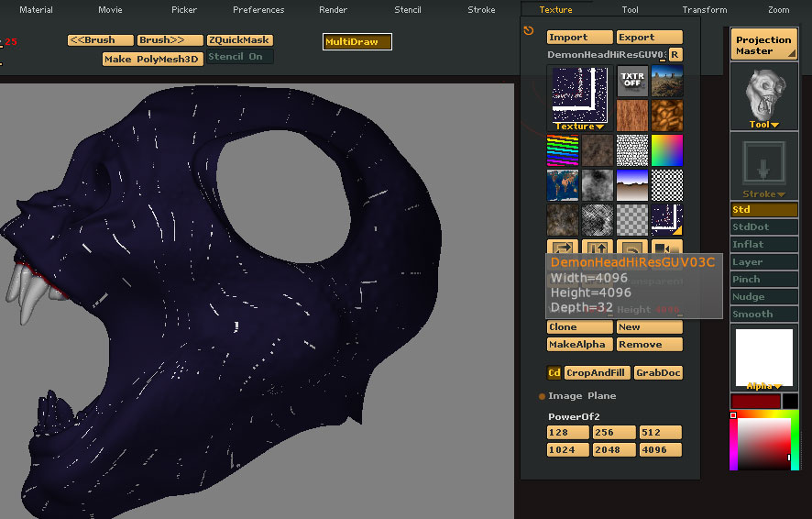This screenshot has height=519, width=812.
Task: Select the StdDot brush type
Action: coord(763,226)
